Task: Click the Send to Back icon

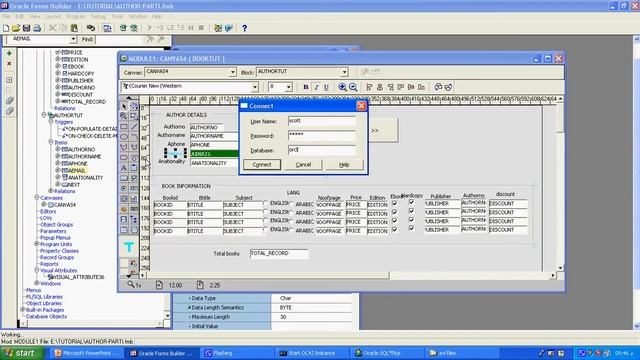Action: pyautogui.click(x=449, y=87)
